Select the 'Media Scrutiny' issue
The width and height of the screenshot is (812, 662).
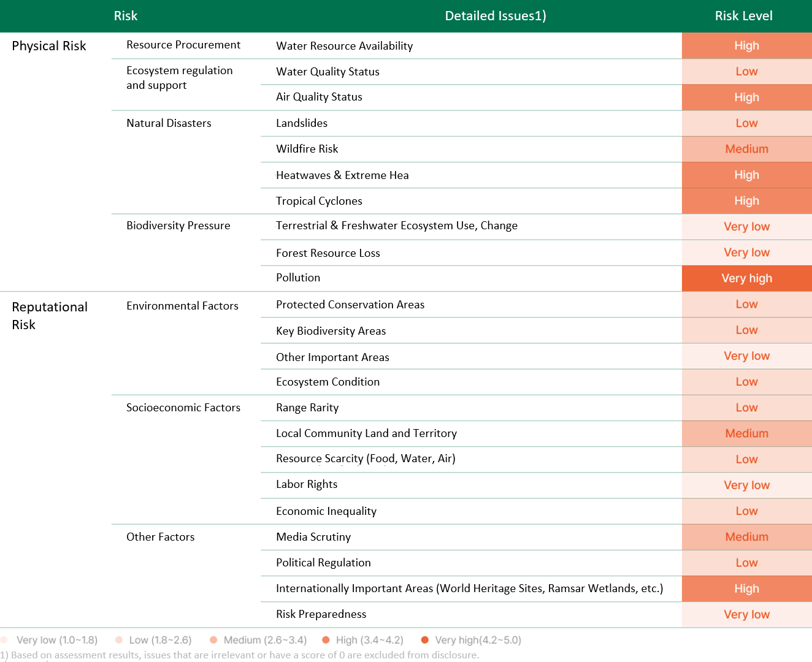(x=313, y=537)
